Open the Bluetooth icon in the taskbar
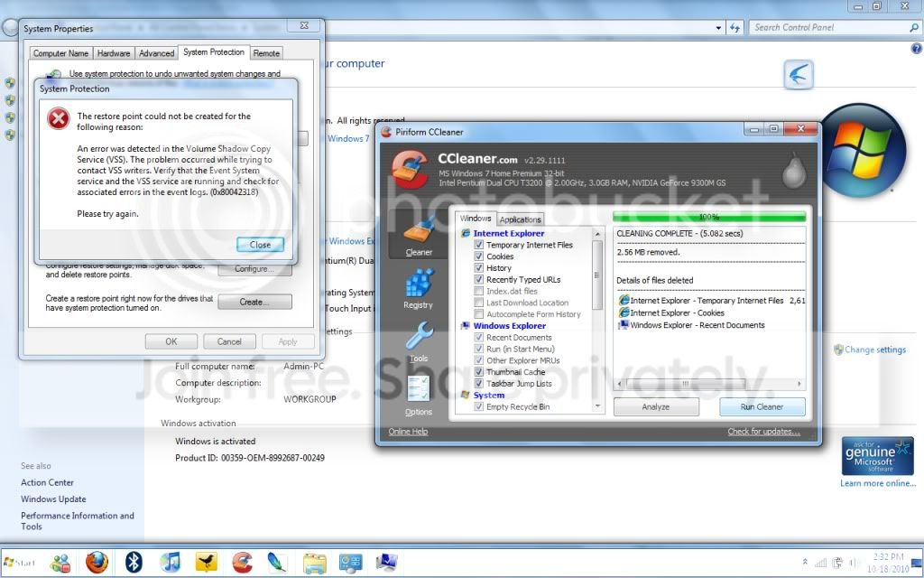The width and height of the screenshot is (924, 578). (134, 562)
